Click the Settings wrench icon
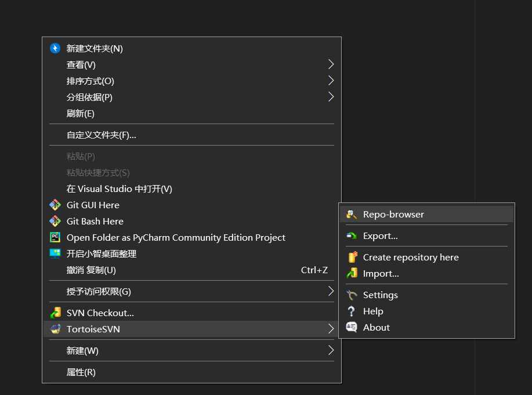The width and height of the screenshot is (532, 395). pyautogui.click(x=352, y=295)
